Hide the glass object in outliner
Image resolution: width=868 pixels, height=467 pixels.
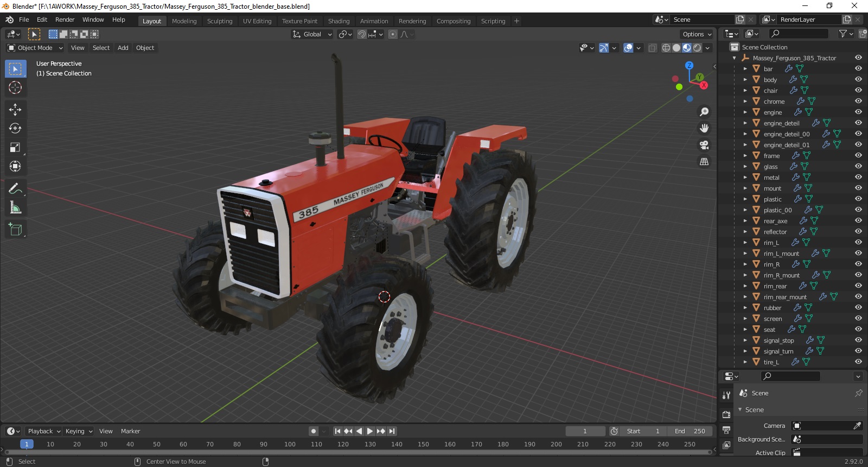click(x=858, y=167)
